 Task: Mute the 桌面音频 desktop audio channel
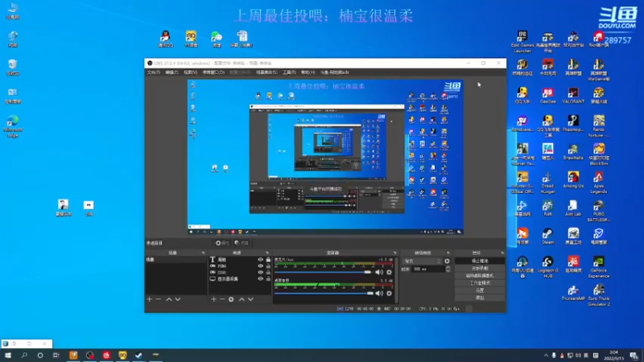[379, 294]
